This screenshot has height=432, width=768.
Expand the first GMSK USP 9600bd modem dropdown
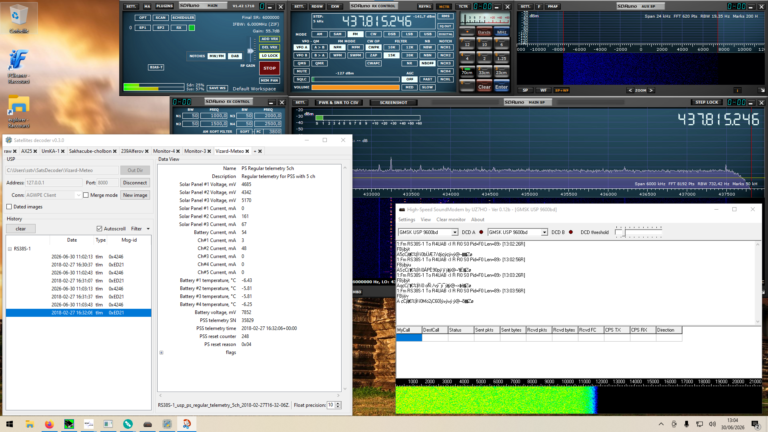point(428,232)
